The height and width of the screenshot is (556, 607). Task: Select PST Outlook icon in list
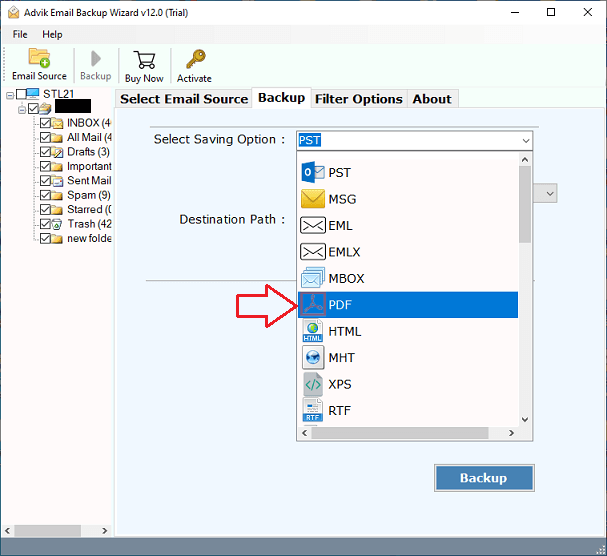[x=312, y=172]
